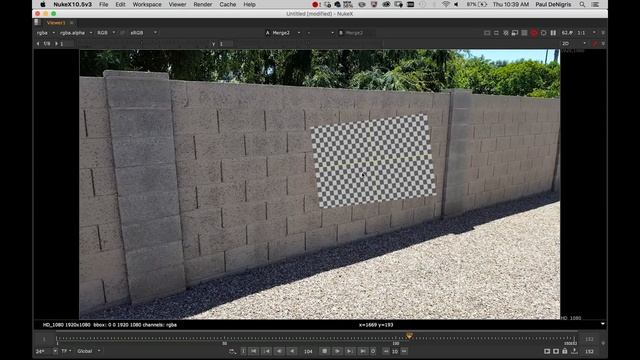Open the wipe mode dropdown between A and B
The image size is (640, 360).
320,33
